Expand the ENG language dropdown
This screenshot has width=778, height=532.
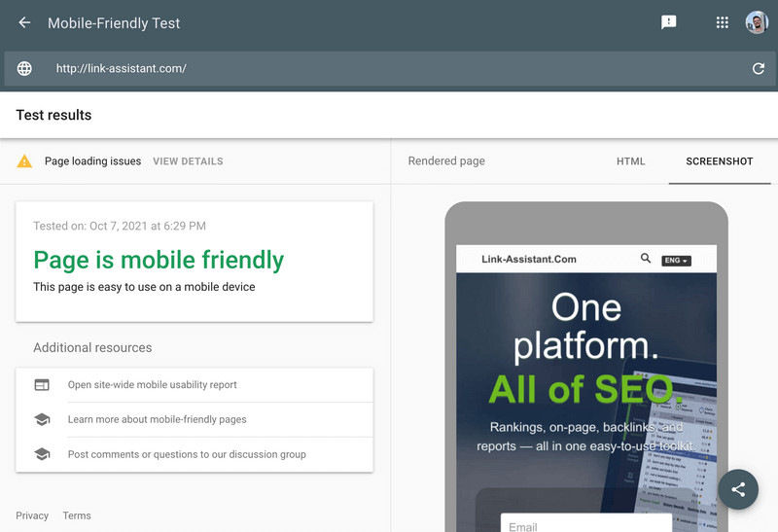[676, 261]
